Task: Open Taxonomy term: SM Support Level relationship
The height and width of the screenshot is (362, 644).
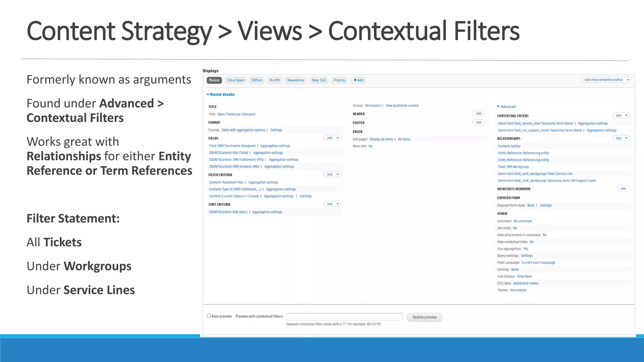Action: coord(547,181)
